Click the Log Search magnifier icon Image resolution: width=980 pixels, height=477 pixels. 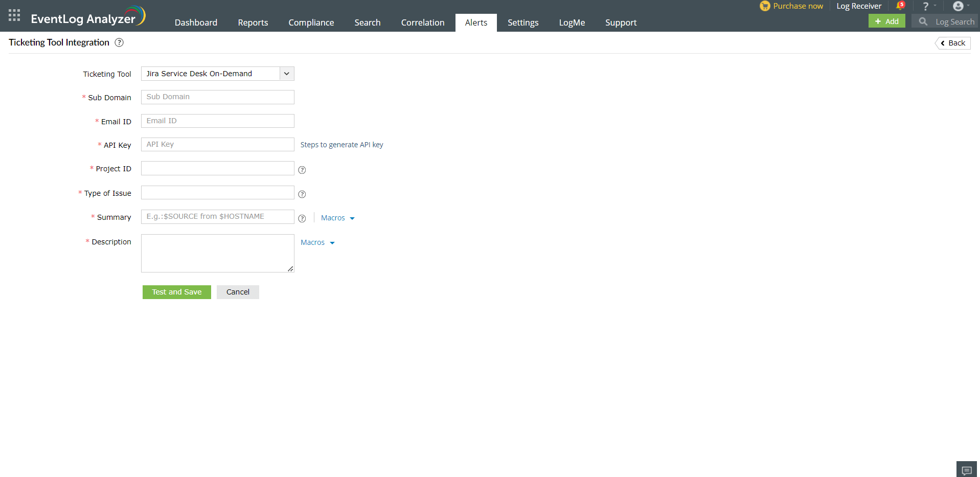click(923, 21)
